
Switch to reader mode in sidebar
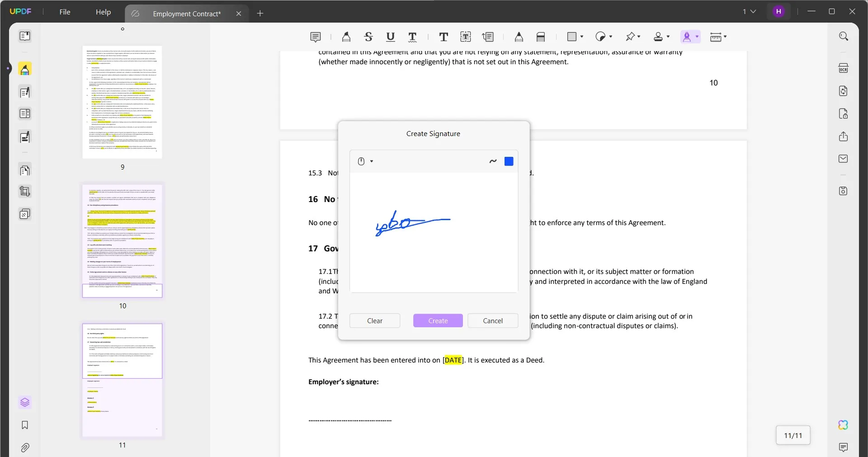tap(25, 36)
